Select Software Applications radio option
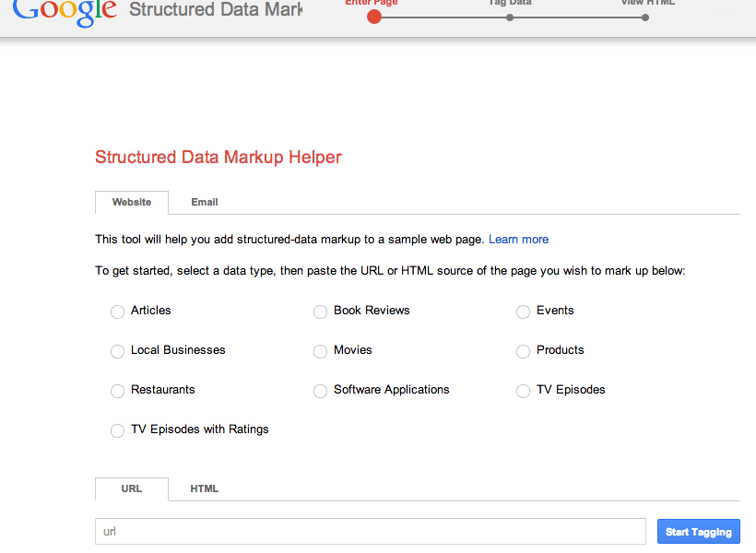 tap(320, 391)
